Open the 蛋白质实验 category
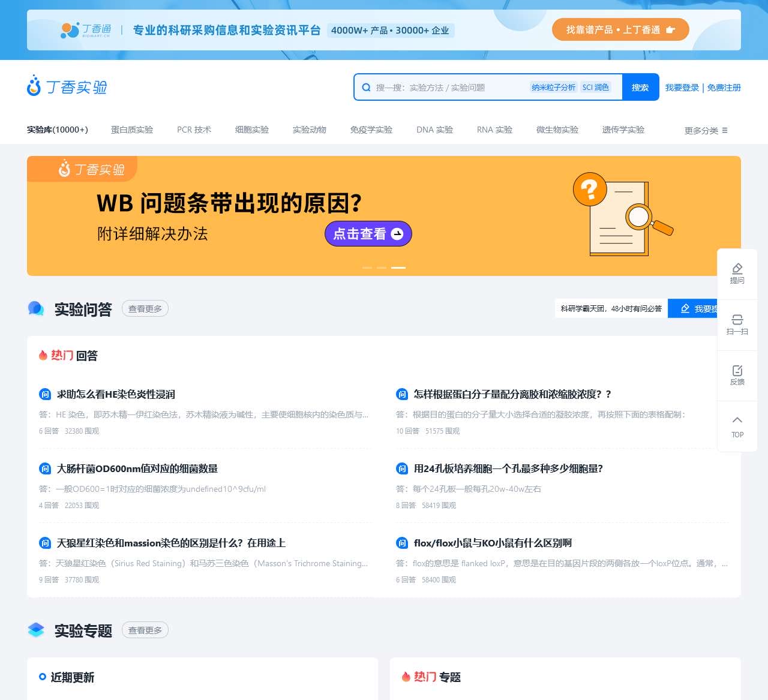The image size is (768, 700). 132,130
